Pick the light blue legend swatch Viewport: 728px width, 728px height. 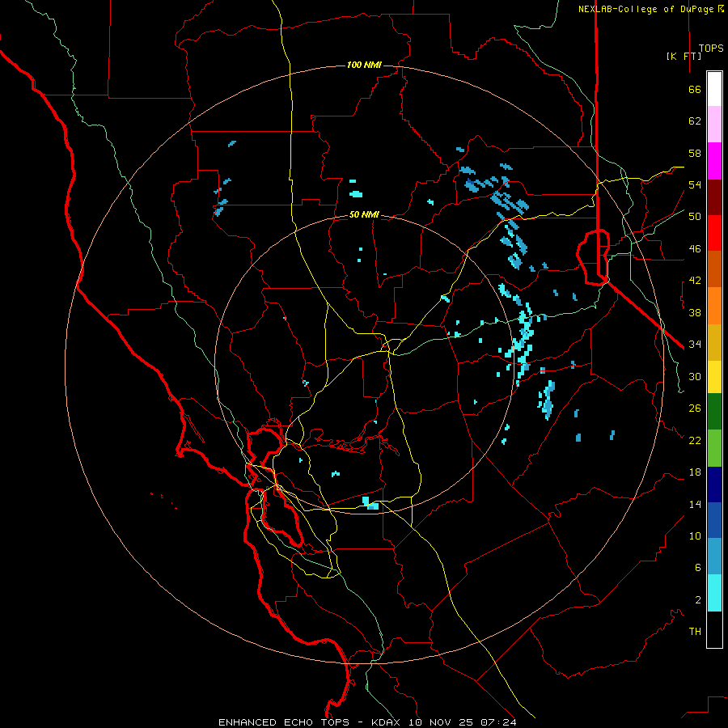click(714, 557)
